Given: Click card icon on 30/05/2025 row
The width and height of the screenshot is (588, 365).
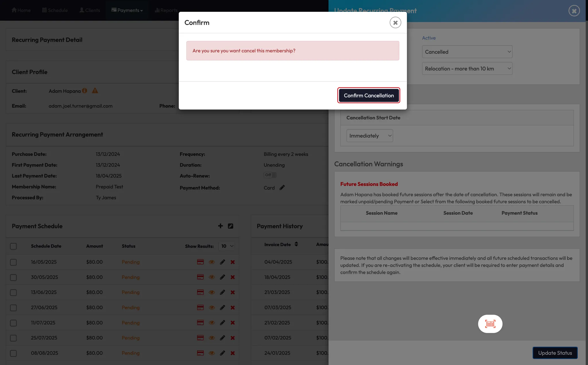Looking at the screenshot, I should point(200,277).
